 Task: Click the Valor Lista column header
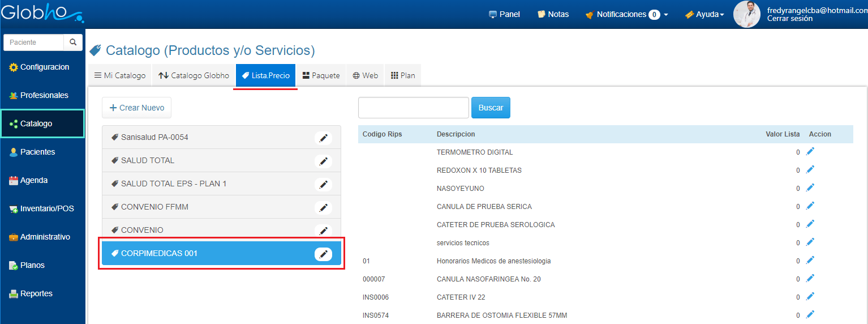(783, 134)
